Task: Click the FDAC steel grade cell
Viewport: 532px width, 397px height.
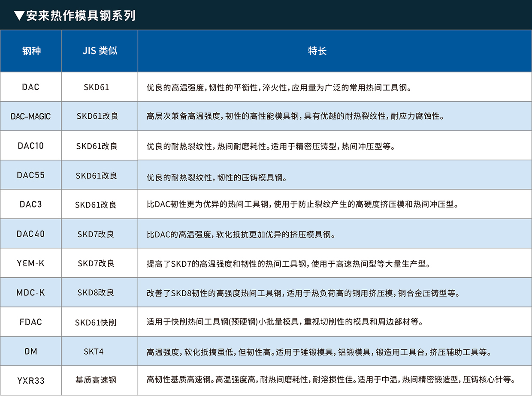Action: coord(31,322)
